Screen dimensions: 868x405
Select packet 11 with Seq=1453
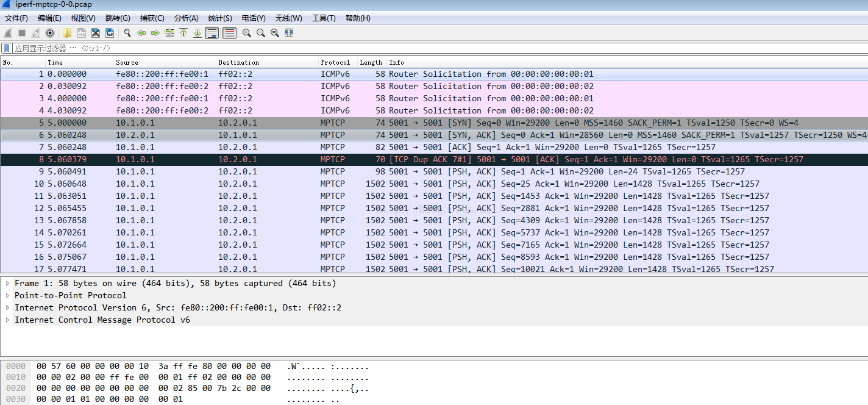tap(434, 196)
